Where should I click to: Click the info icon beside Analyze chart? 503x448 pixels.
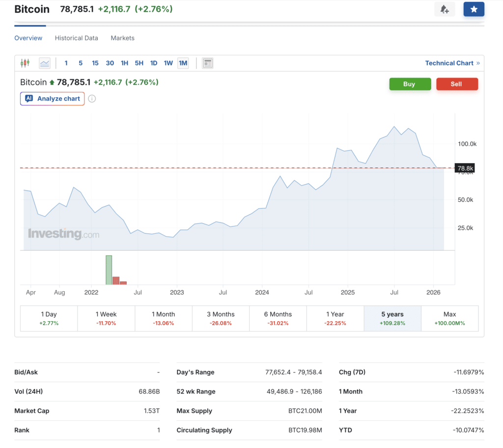click(x=92, y=99)
